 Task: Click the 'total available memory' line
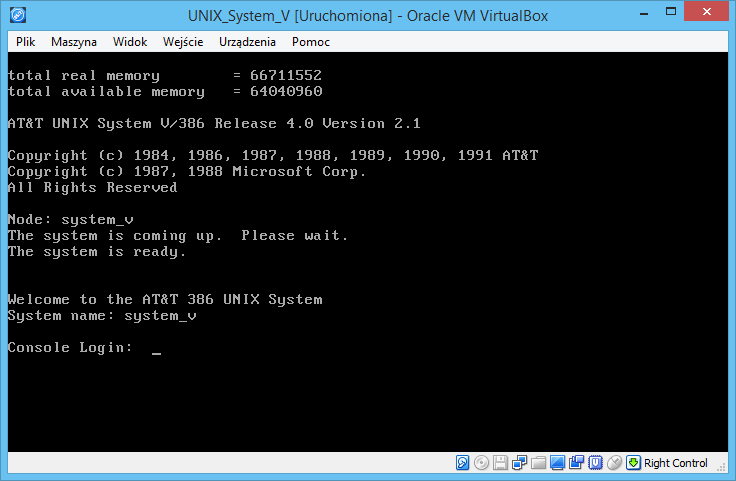click(165, 91)
